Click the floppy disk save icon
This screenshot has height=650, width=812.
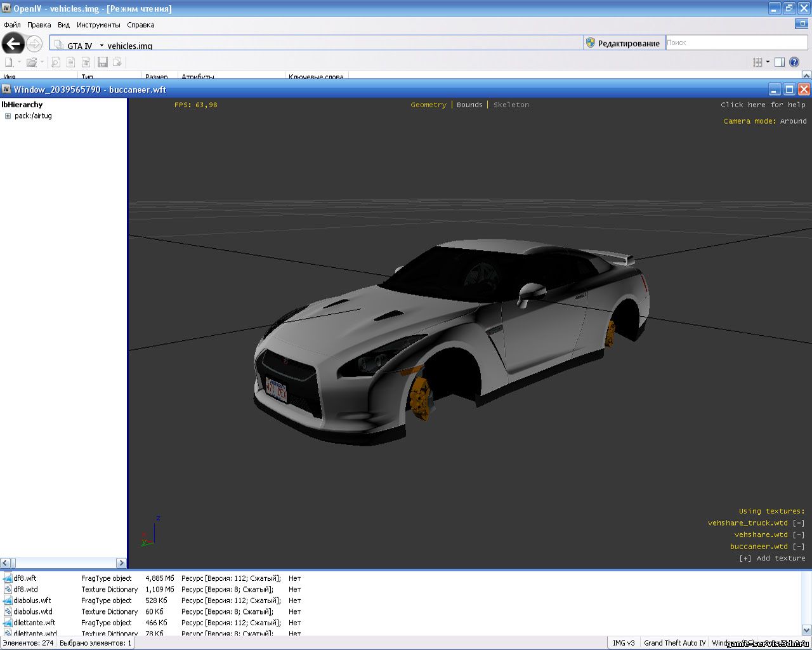[x=103, y=62]
